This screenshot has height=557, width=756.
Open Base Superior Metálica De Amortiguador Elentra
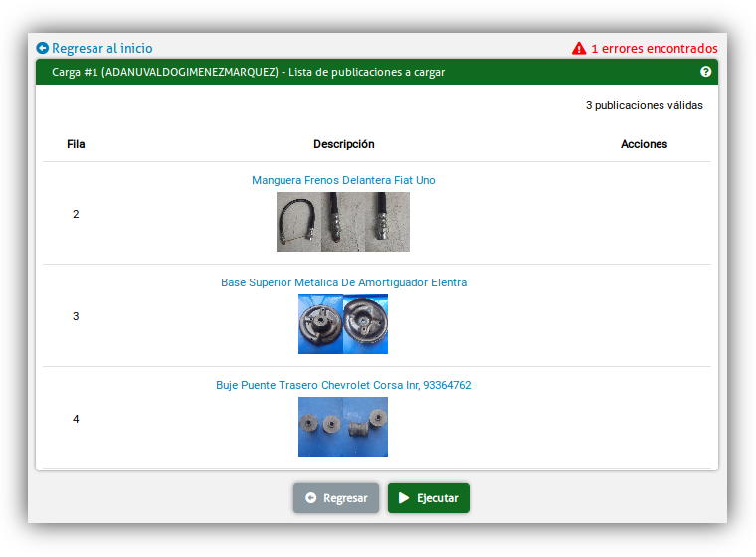(x=344, y=282)
